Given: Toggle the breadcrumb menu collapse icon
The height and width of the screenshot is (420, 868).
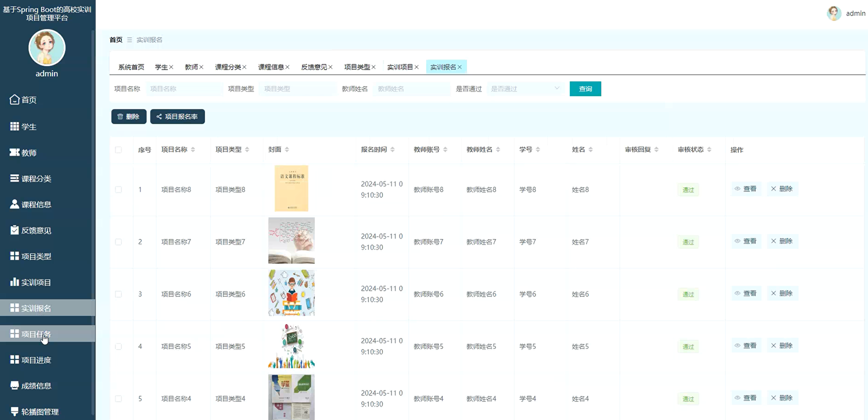Looking at the screenshot, I should (x=129, y=40).
